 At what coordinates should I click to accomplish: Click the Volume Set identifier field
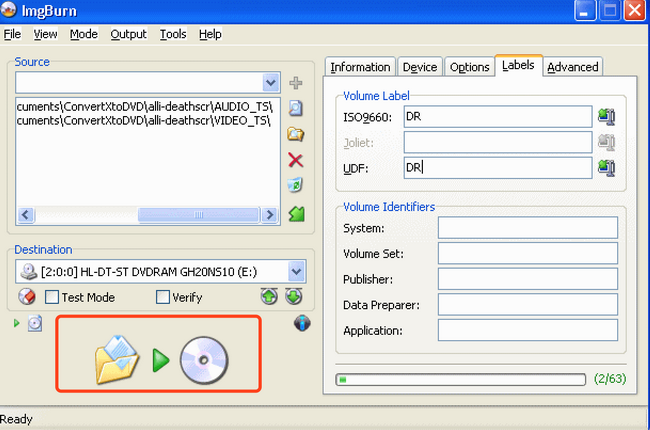pyautogui.click(x=528, y=253)
